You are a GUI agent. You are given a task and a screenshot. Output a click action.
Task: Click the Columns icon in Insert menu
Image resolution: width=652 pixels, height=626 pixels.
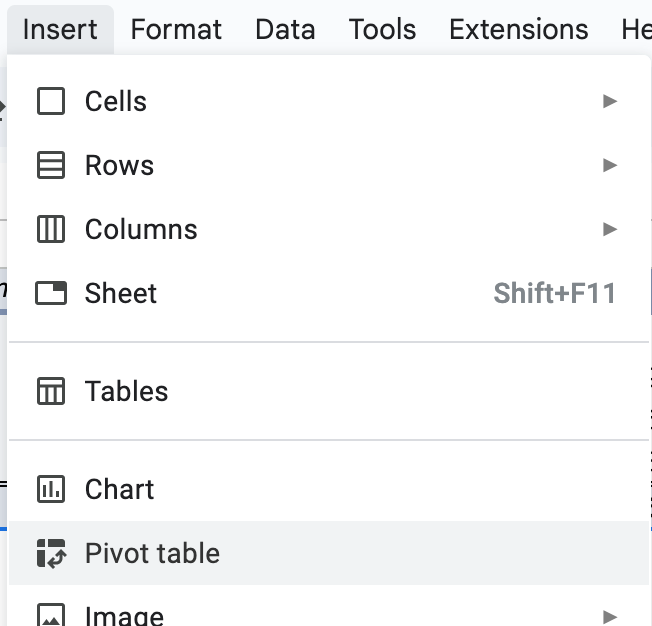[50, 229]
